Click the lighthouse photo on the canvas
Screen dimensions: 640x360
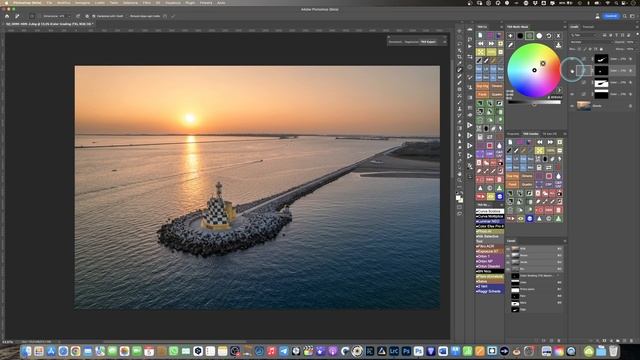pyautogui.click(x=257, y=187)
